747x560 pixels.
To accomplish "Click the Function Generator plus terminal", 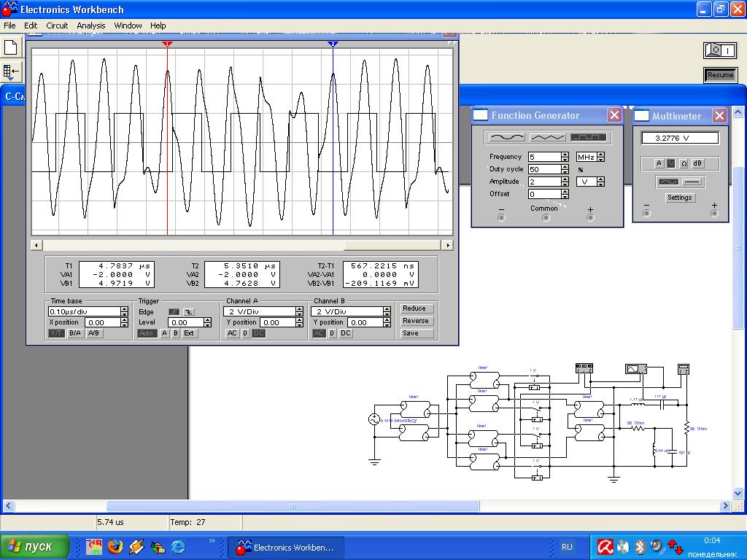I will [x=590, y=217].
